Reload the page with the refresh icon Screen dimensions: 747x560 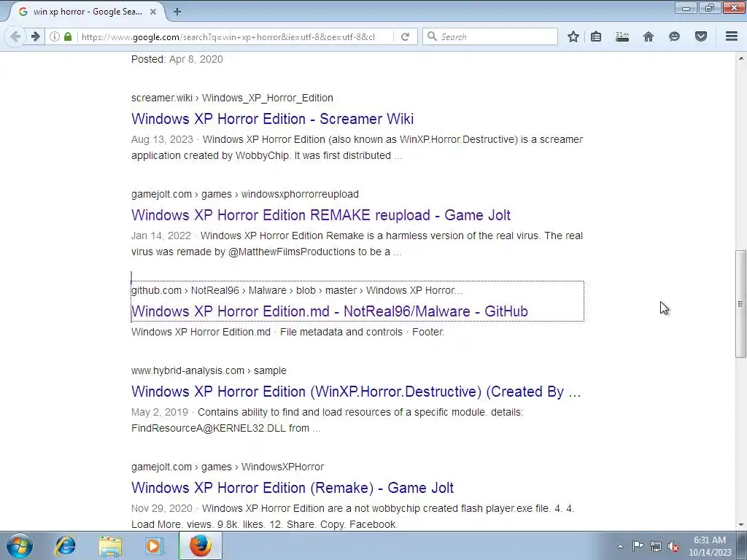click(x=406, y=36)
